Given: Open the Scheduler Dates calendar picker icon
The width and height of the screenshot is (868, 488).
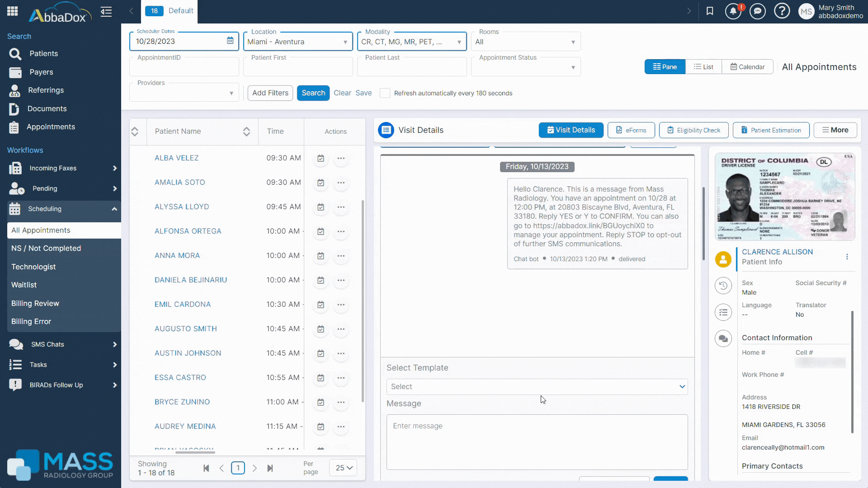Looking at the screenshot, I should [x=231, y=40].
